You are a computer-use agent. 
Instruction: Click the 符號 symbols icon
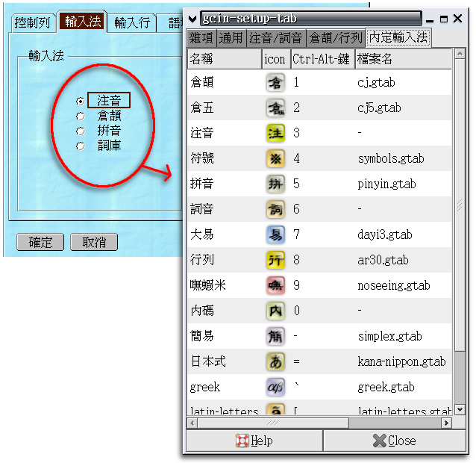[275, 158]
